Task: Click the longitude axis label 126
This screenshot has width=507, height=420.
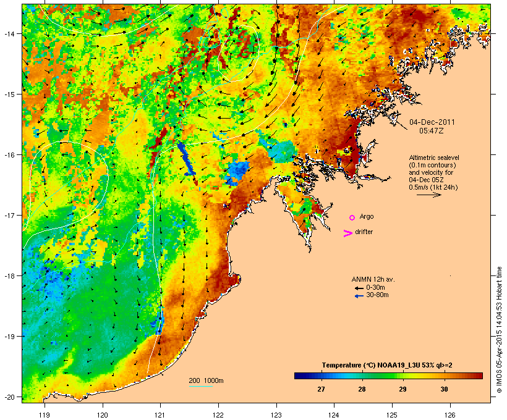Action: pos(449,415)
